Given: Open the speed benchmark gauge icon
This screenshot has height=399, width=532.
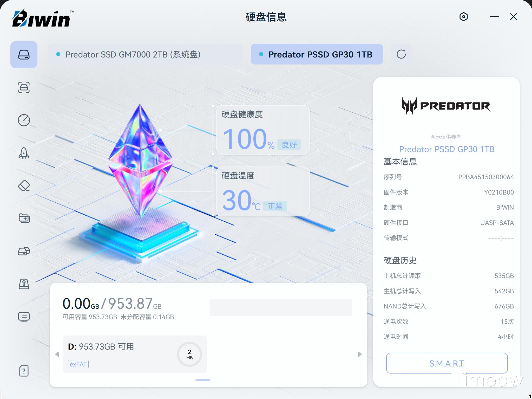Looking at the screenshot, I should coord(24,120).
